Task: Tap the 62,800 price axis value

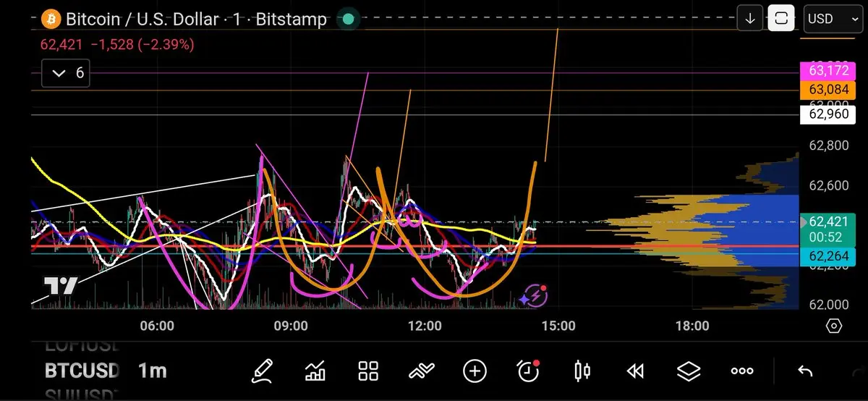Action: [828, 146]
